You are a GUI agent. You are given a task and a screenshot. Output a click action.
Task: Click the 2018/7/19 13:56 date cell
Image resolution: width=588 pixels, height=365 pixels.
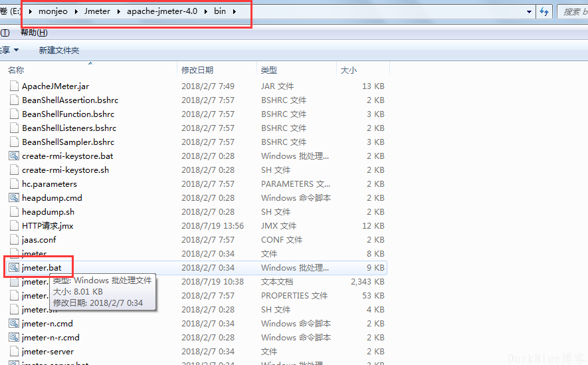(213, 226)
